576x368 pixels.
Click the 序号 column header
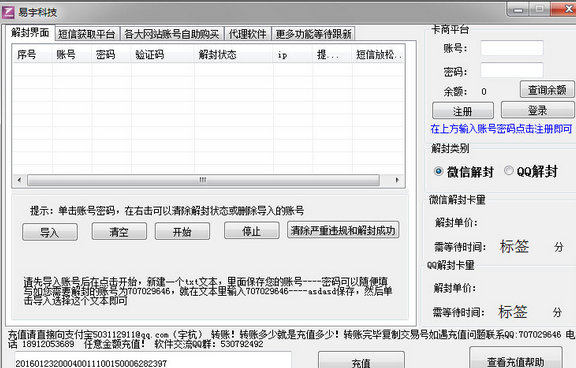coord(32,55)
